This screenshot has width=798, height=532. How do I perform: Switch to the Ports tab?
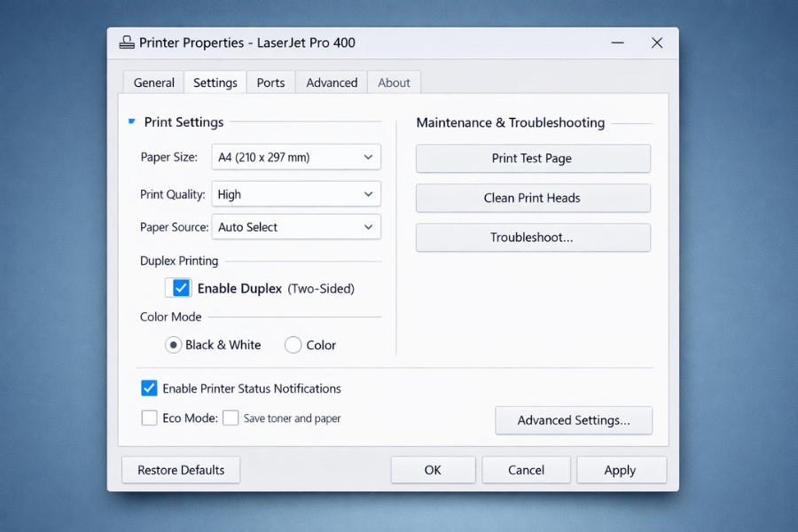click(x=270, y=82)
